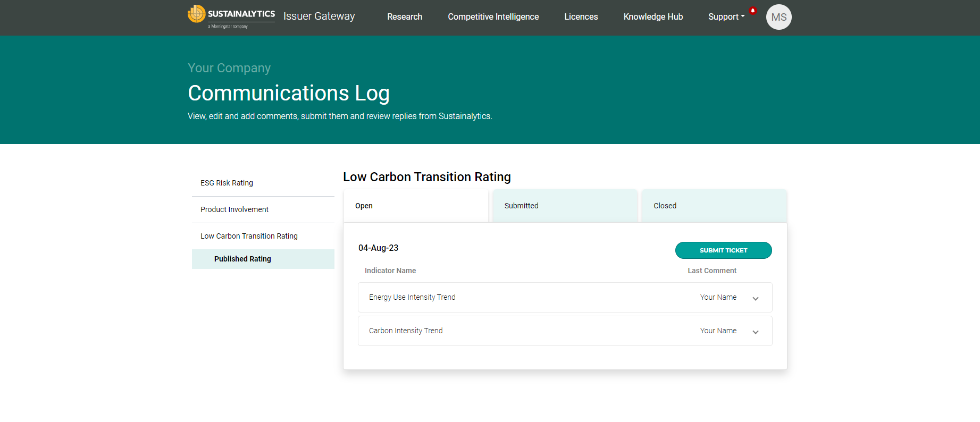Select Low Carbon Transition Rating sidebar item
Image resolution: width=980 pixels, height=422 pixels.
pos(263,236)
